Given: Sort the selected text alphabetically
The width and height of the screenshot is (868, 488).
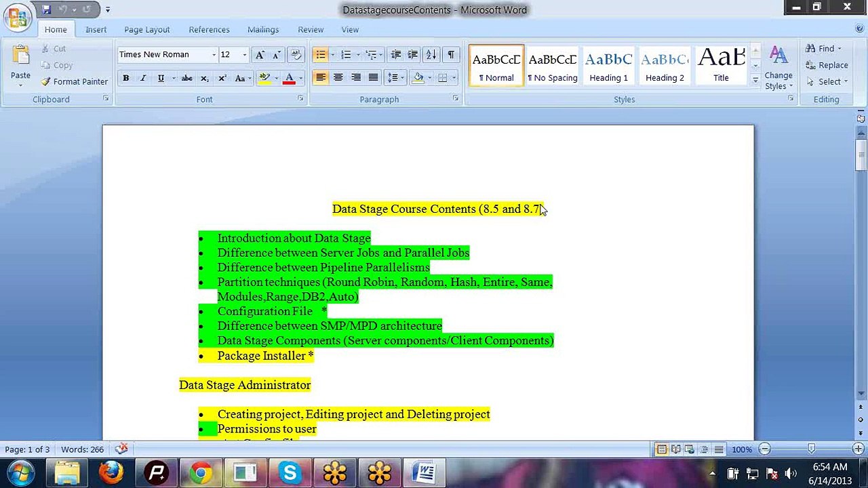Looking at the screenshot, I should click(431, 55).
